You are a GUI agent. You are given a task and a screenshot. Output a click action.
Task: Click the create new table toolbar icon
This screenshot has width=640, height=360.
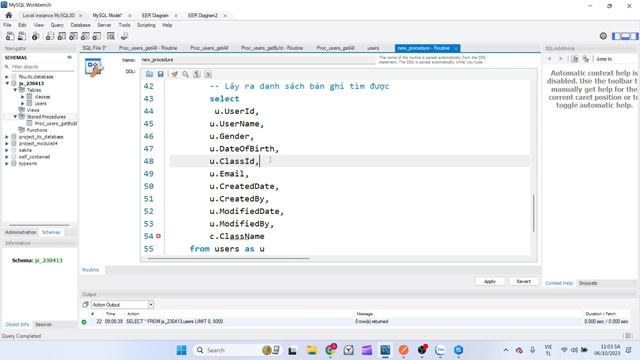pyautogui.click(x=61, y=36)
